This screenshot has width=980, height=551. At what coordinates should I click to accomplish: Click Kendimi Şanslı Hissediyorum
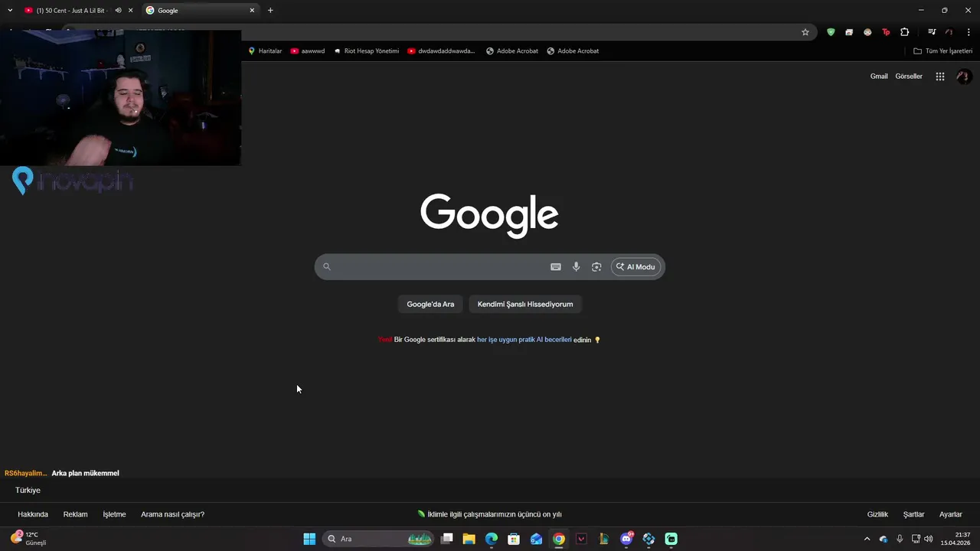click(x=525, y=304)
